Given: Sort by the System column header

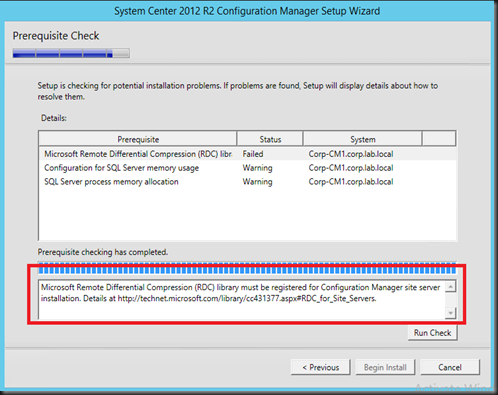Looking at the screenshot, I should tap(363, 139).
